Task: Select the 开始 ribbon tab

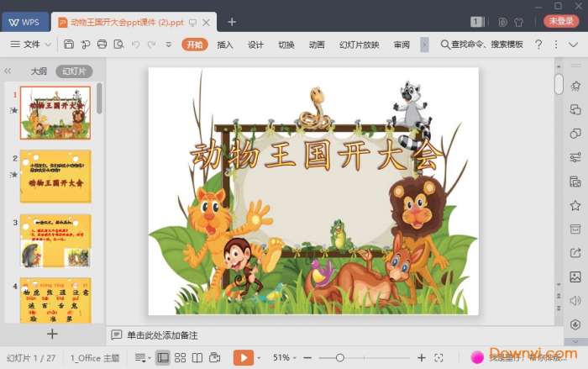Action: point(195,45)
